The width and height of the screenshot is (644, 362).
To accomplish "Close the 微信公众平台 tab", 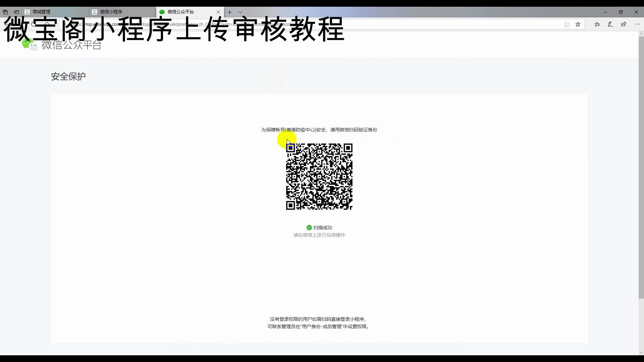I will [218, 12].
